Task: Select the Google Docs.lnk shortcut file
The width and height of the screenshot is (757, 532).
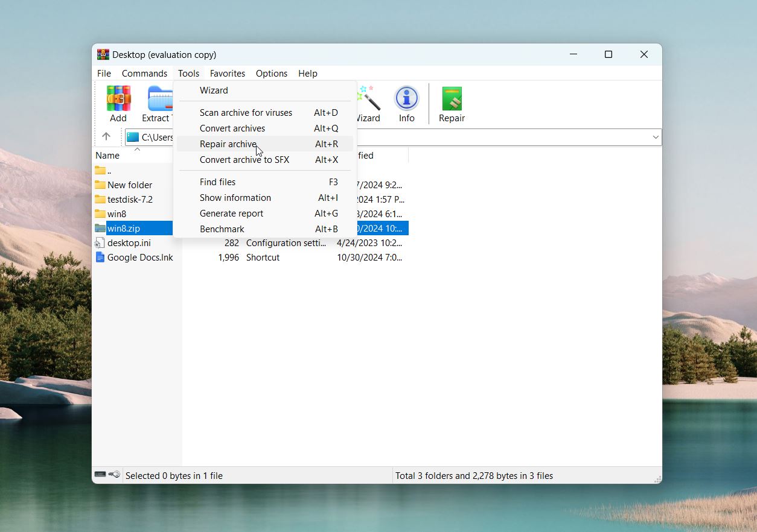Action: click(x=140, y=258)
